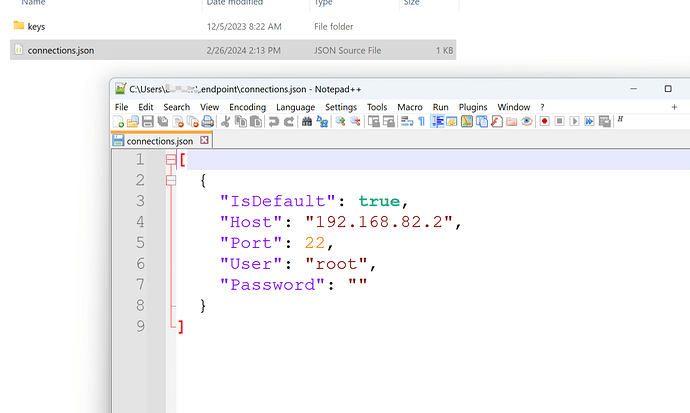Click the New file toolbar icon
The image size is (690, 413).
(x=118, y=121)
